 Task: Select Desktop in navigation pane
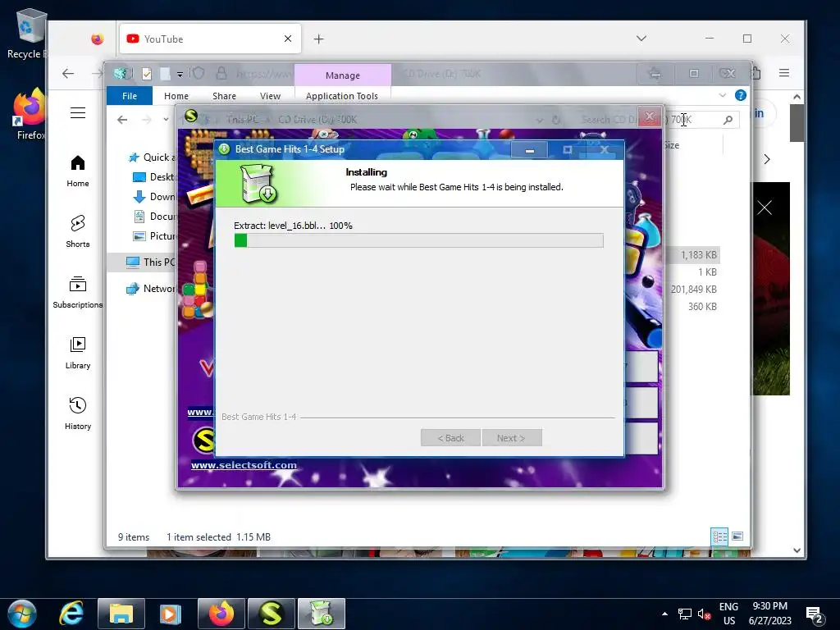[x=153, y=177]
